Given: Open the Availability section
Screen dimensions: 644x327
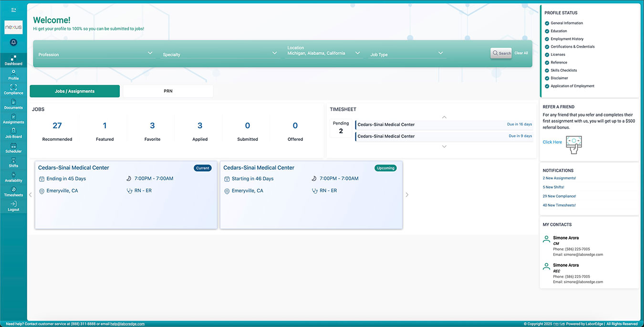Looking at the screenshot, I should pyautogui.click(x=13, y=176).
